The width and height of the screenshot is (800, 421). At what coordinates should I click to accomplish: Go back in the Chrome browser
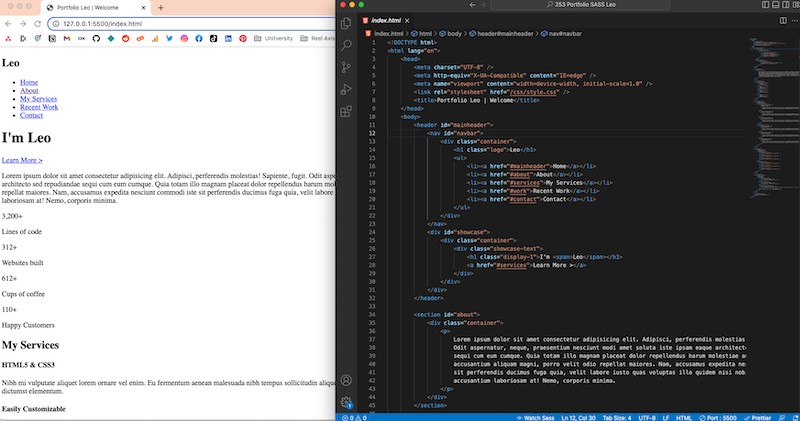[x=8, y=23]
